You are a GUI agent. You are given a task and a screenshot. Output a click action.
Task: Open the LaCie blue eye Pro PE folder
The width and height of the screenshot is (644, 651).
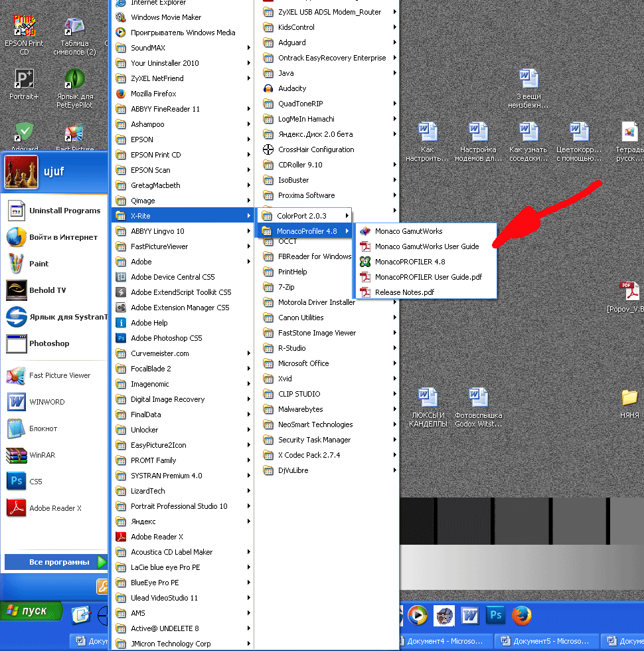point(183,567)
